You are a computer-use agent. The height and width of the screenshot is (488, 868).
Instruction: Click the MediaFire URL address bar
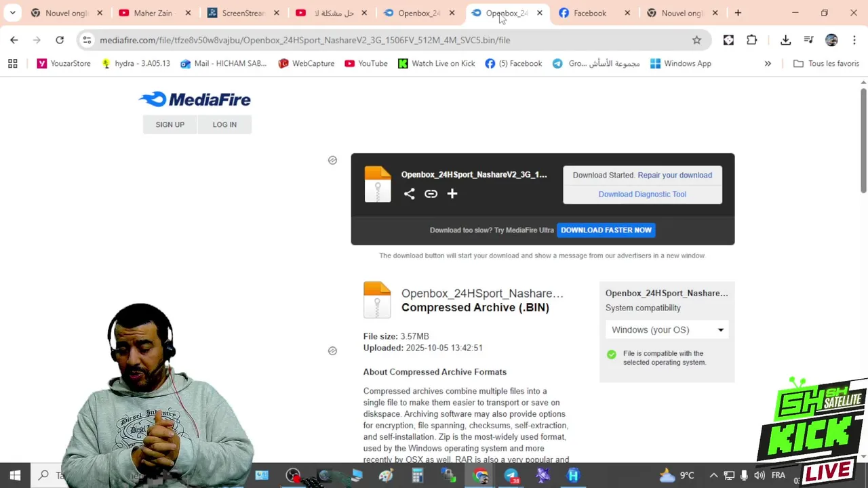click(x=393, y=40)
